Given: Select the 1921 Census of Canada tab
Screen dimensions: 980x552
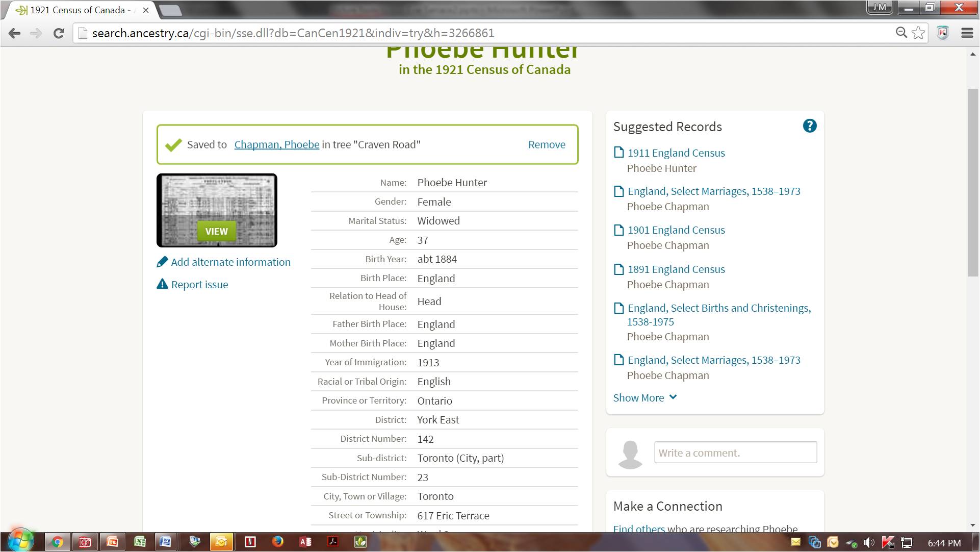Looking at the screenshot, I should (76, 10).
